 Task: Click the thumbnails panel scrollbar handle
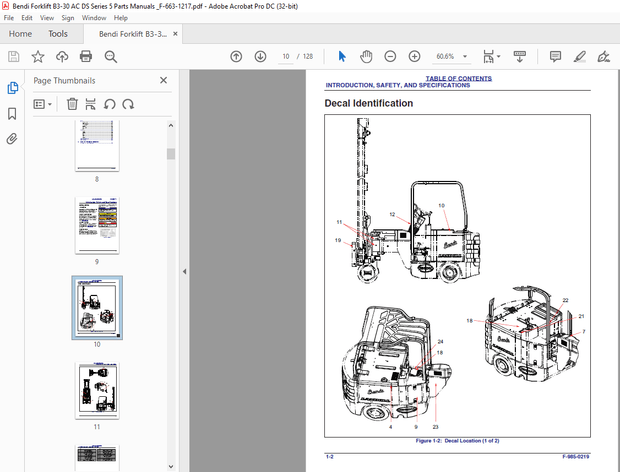(x=171, y=154)
